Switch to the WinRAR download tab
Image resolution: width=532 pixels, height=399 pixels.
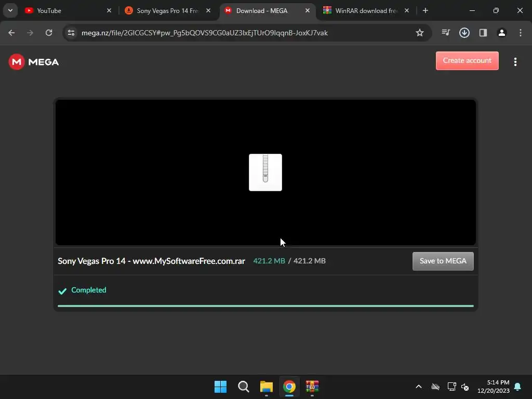point(366,11)
